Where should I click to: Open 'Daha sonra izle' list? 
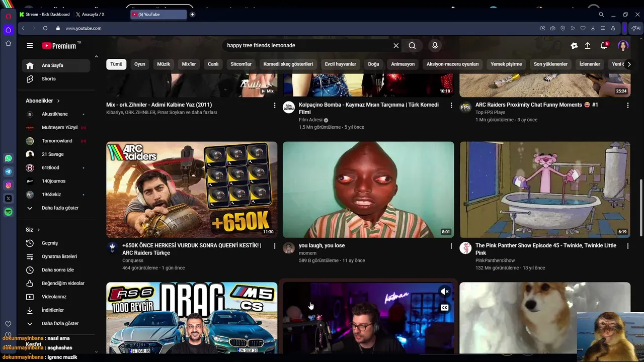[x=56, y=270]
